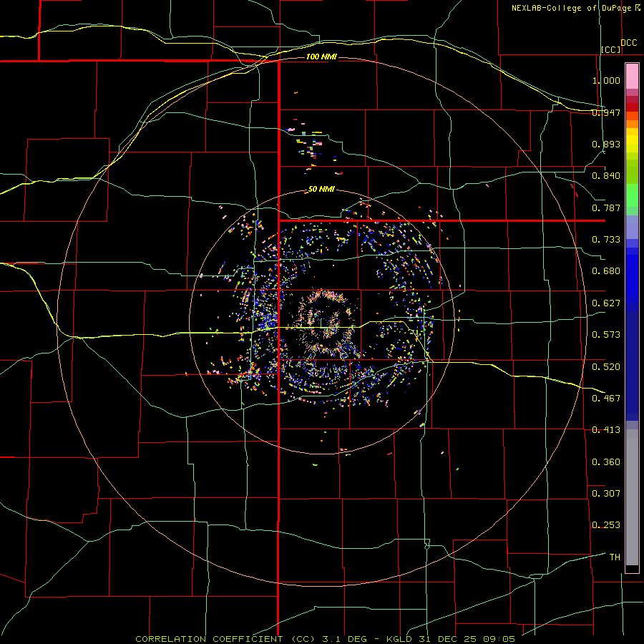Image resolution: width=644 pixels, height=644 pixels.
Task: Click the 0.840 scale value
Action: point(606,176)
